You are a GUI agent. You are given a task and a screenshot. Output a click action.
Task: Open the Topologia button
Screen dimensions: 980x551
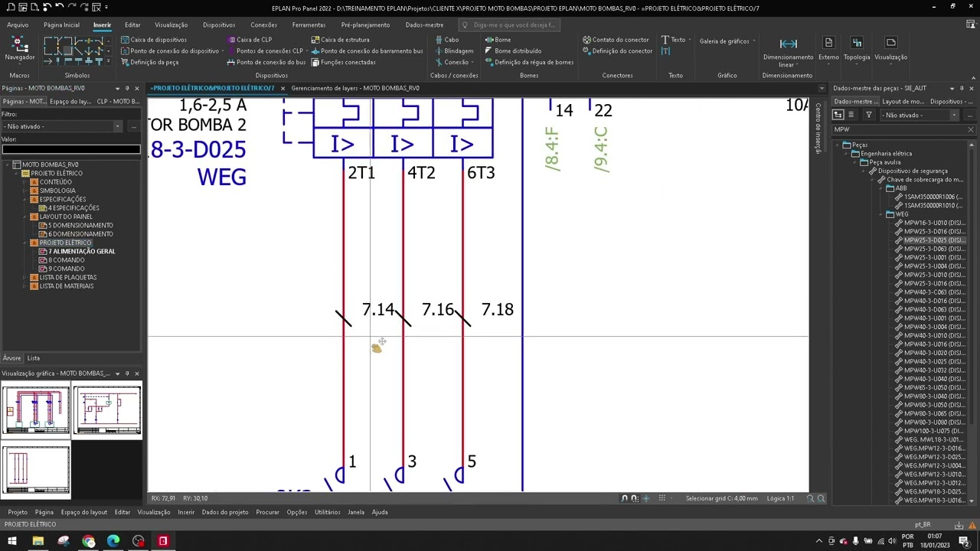pyautogui.click(x=857, y=50)
